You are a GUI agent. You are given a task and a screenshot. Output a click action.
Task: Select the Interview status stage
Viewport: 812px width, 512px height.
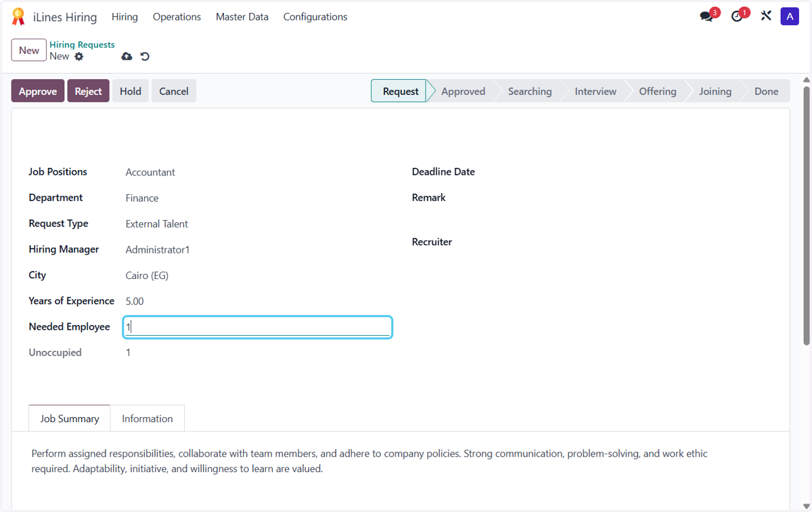pos(595,91)
